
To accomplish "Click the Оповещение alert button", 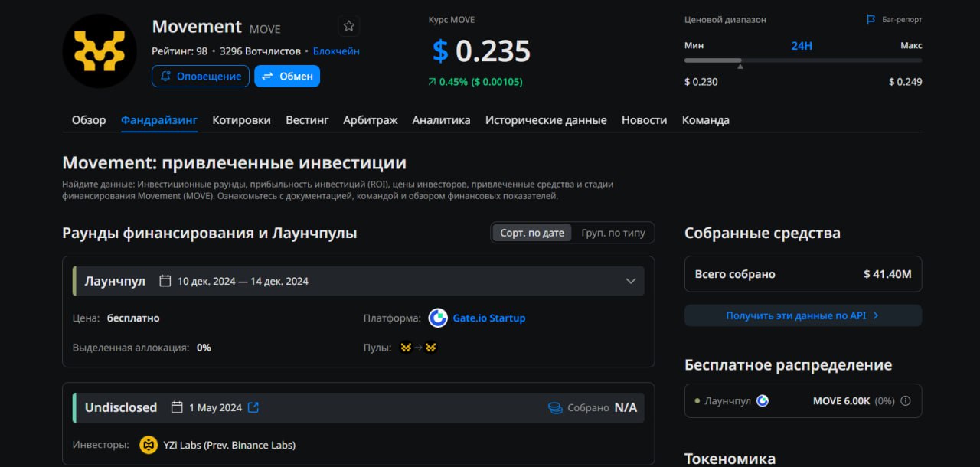I will 201,77.
